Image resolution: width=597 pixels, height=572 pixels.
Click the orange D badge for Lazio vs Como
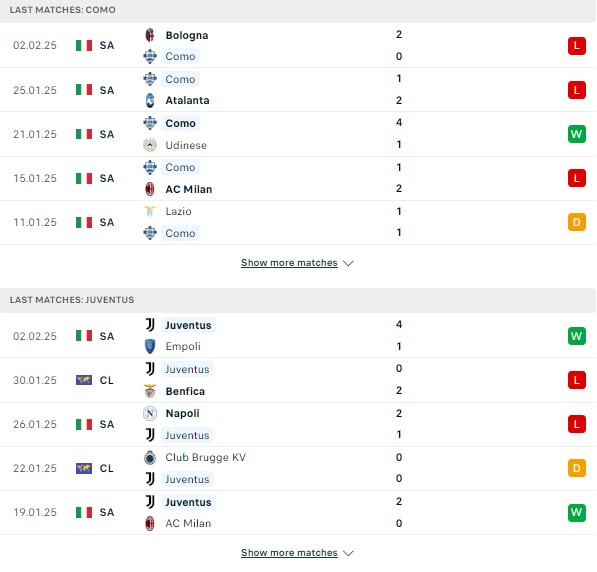click(x=577, y=222)
